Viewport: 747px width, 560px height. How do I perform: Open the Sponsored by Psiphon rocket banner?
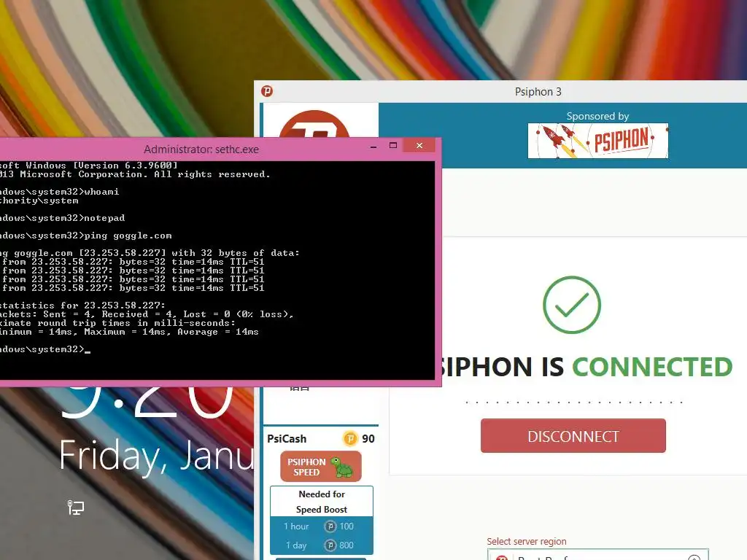pos(598,141)
